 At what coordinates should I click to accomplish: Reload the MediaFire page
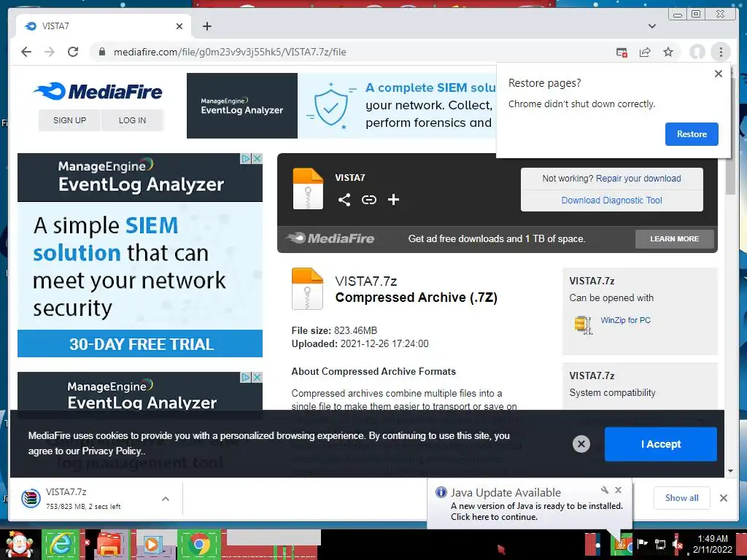point(73,52)
